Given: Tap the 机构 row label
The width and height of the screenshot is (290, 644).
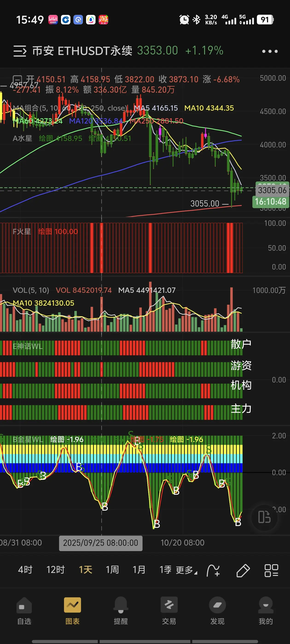Looking at the screenshot, I should (241, 385).
